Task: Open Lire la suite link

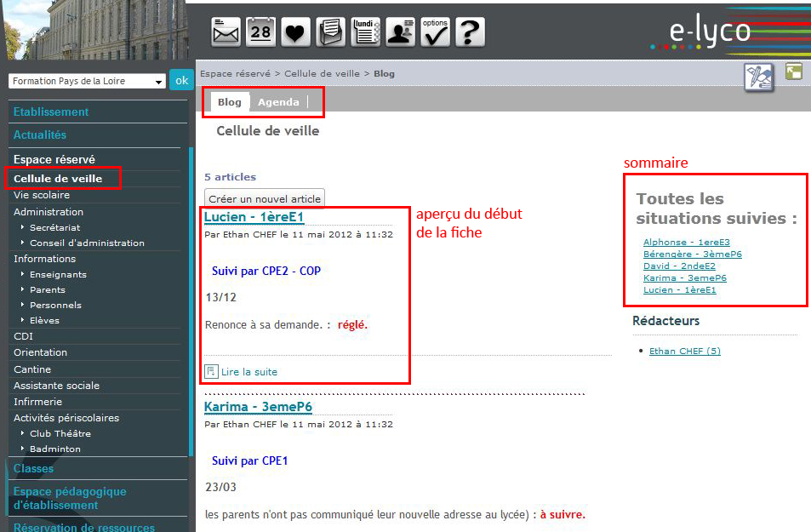Action: 248,372
